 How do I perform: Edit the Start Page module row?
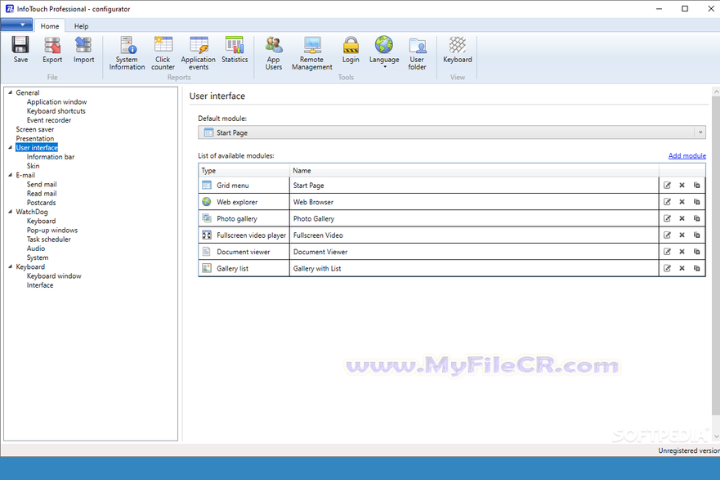click(667, 185)
